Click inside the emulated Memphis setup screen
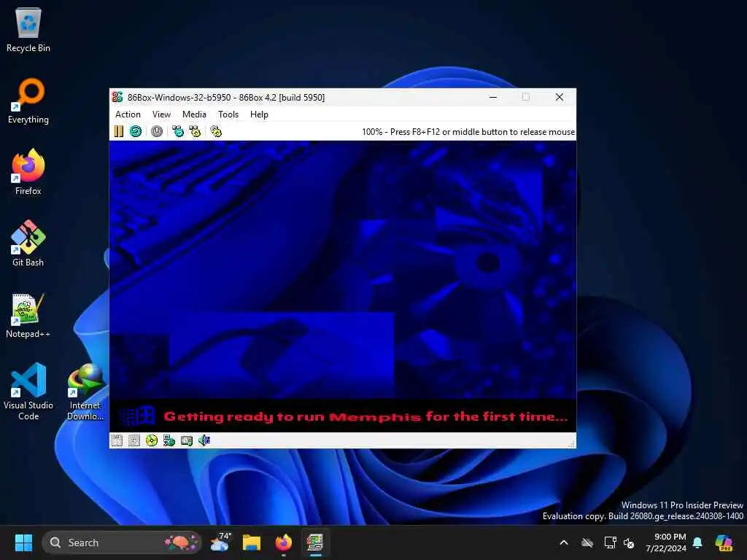This screenshot has width=747, height=560. (343, 286)
